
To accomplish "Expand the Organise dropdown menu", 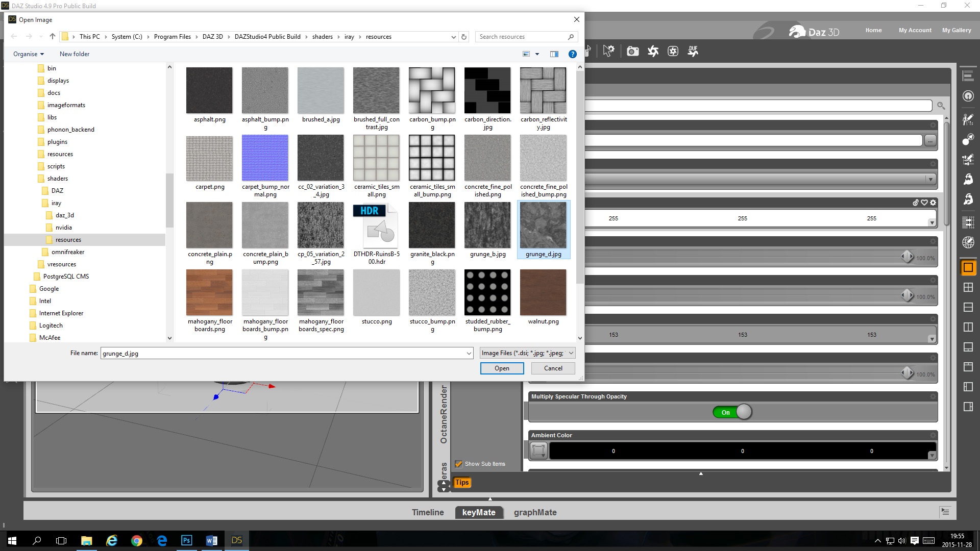I will (29, 54).
